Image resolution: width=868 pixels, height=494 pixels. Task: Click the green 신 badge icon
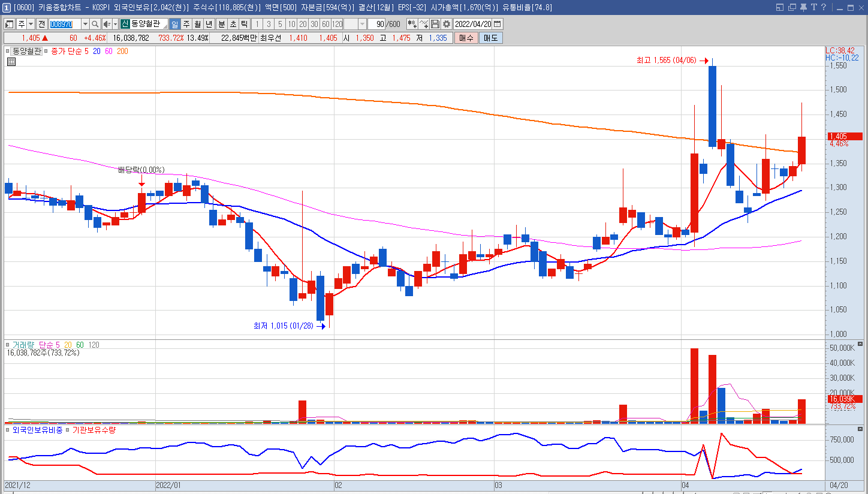pos(125,24)
